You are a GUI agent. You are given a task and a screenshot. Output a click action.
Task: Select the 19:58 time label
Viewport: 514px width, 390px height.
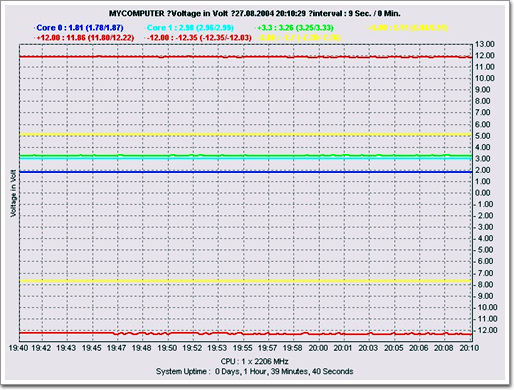(x=293, y=348)
